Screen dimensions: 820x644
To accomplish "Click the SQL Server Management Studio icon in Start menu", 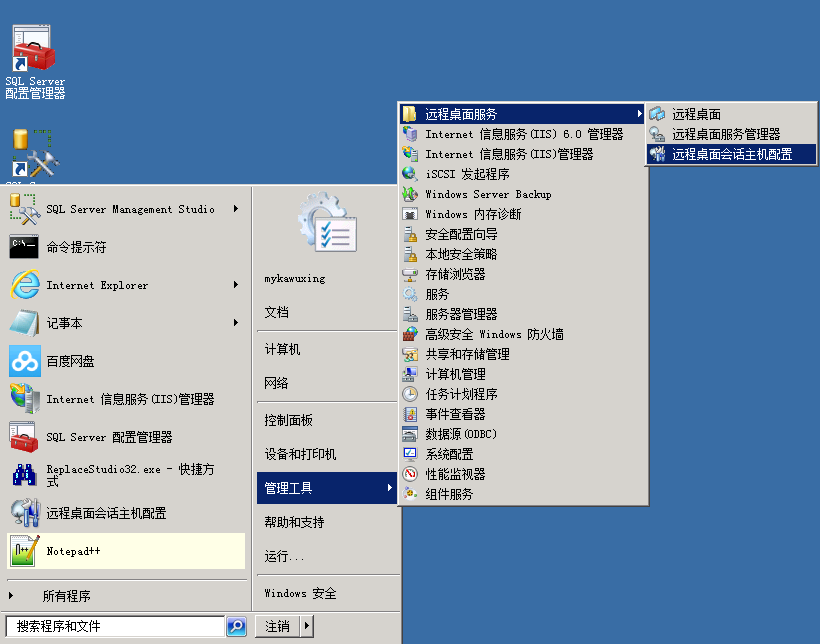I will click(24, 209).
